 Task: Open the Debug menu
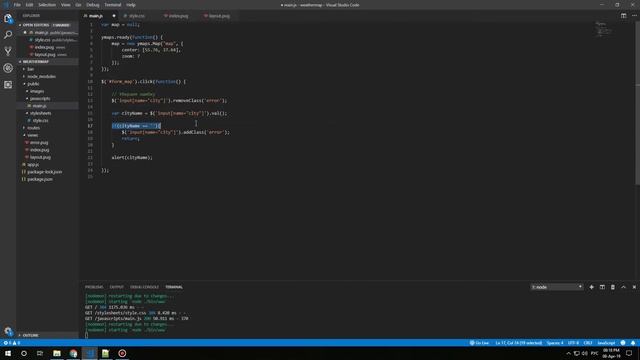click(x=93, y=5)
